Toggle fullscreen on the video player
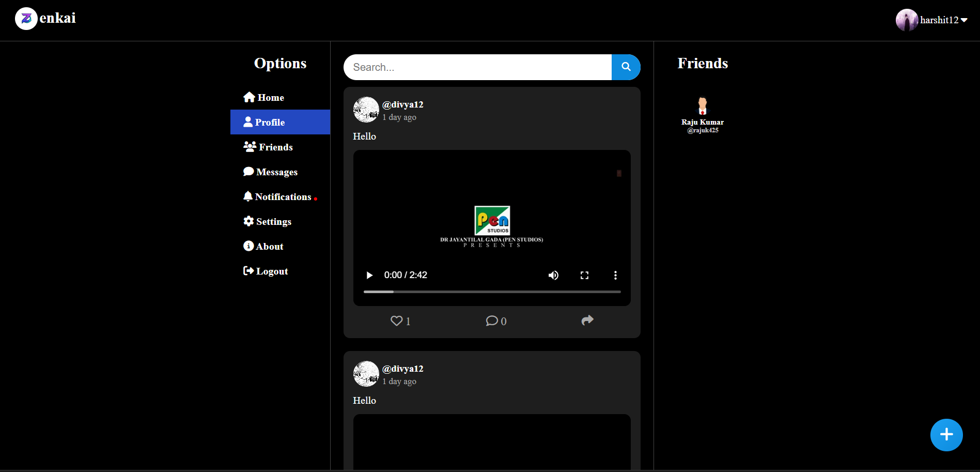This screenshot has height=472, width=980. coord(584,275)
